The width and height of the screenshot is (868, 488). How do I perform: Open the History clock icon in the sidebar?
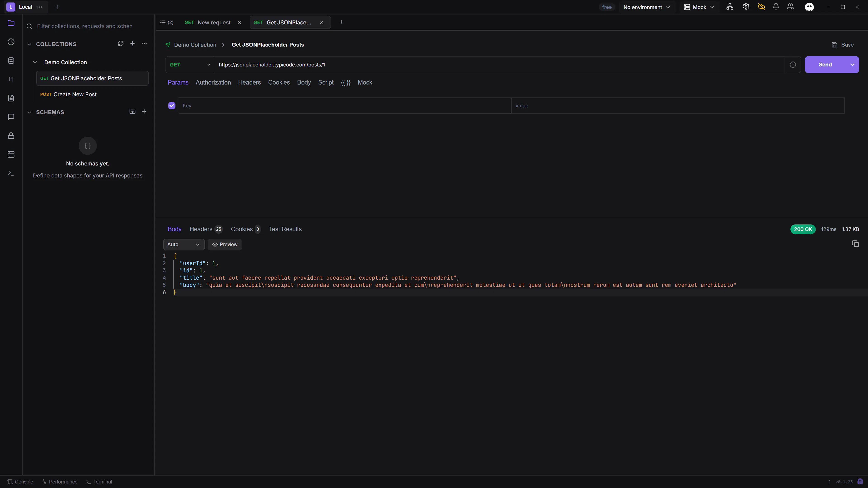point(11,42)
